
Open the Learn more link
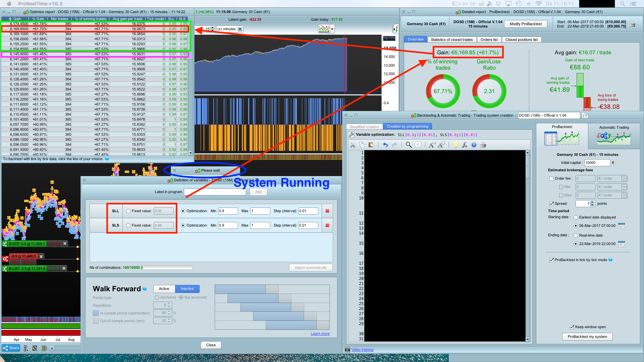(x=320, y=334)
